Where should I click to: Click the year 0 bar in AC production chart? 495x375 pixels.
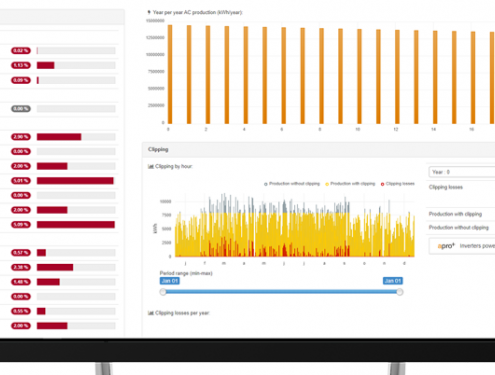pyautogui.click(x=170, y=74)
